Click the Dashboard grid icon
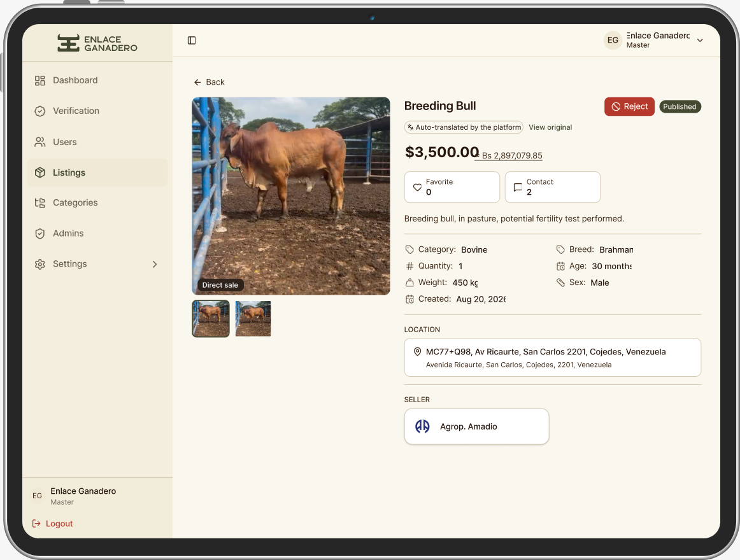The width and height of the screenshot is (740, 560). [40, 81]
